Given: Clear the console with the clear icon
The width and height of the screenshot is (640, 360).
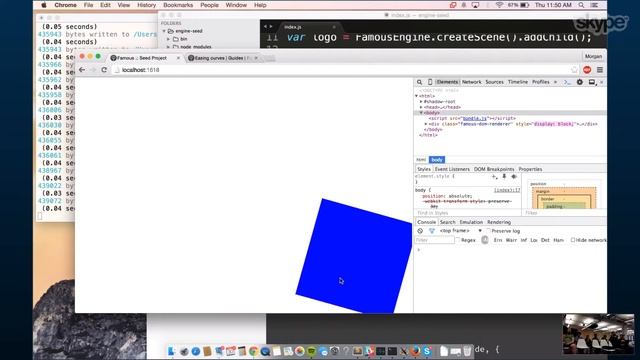Looking at the screenshot, I should click(420, 231).
